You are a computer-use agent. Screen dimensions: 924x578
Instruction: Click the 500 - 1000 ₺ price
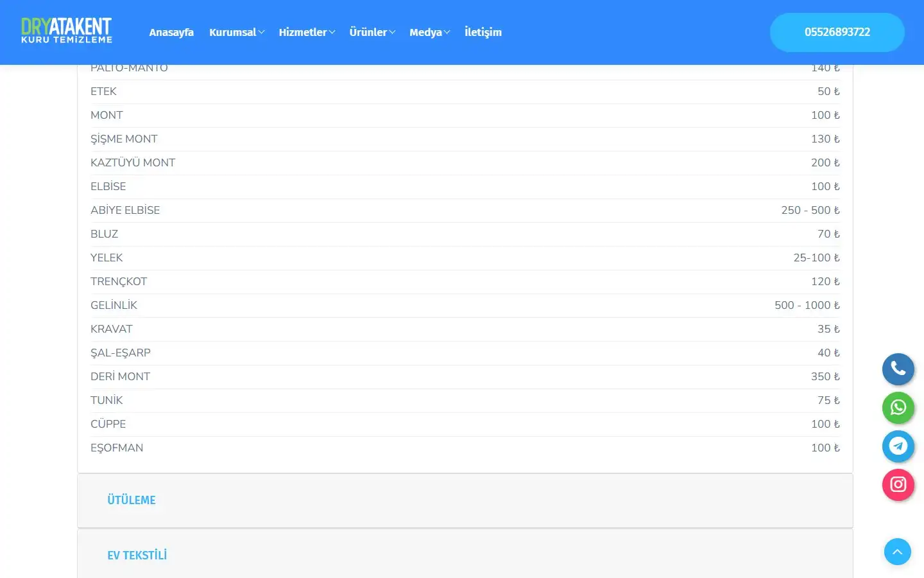[807, 305]
